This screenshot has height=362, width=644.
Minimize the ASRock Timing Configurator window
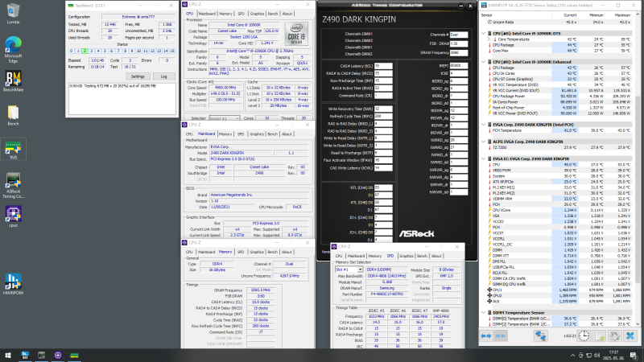(x=460, y=6)
